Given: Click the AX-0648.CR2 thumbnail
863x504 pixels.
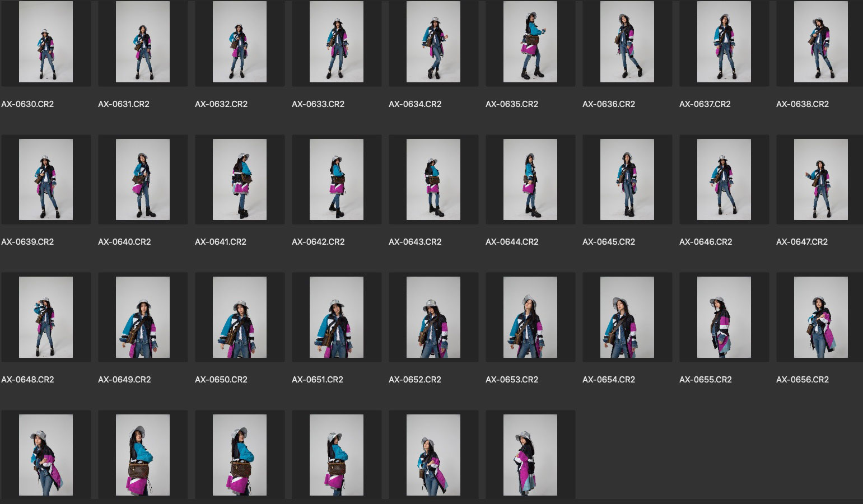Looking at the screenshot, I should (46, 318).
